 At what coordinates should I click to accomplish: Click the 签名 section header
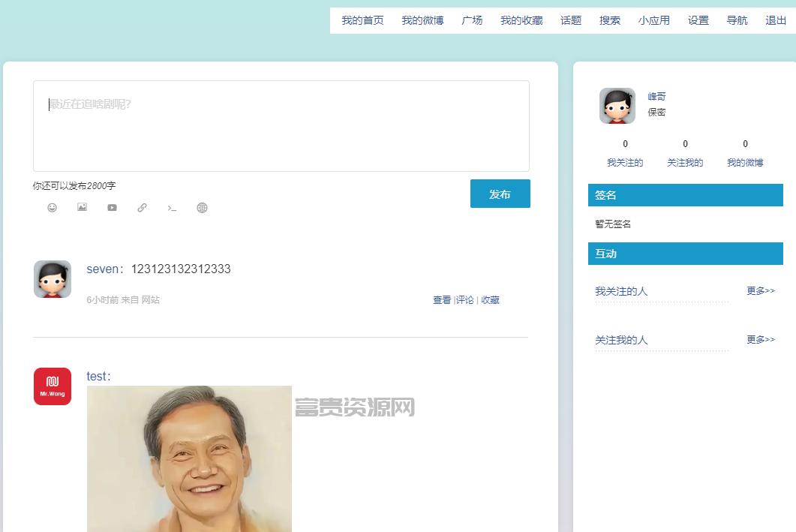685,195
